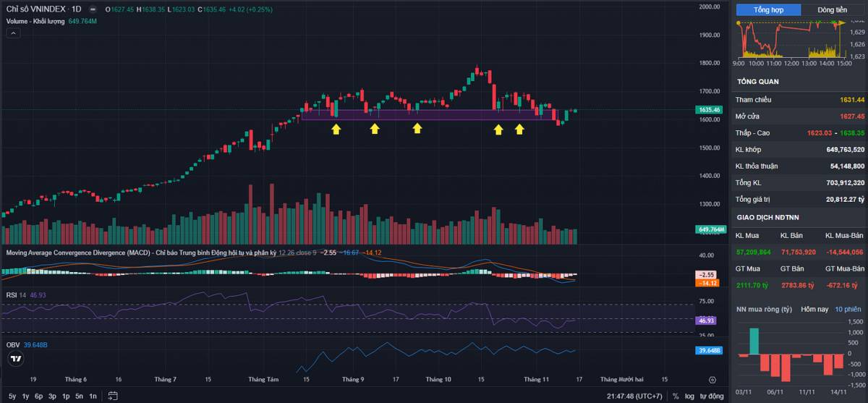Click the symbol status dot beside VNINDEX 1D

[93, 9]
